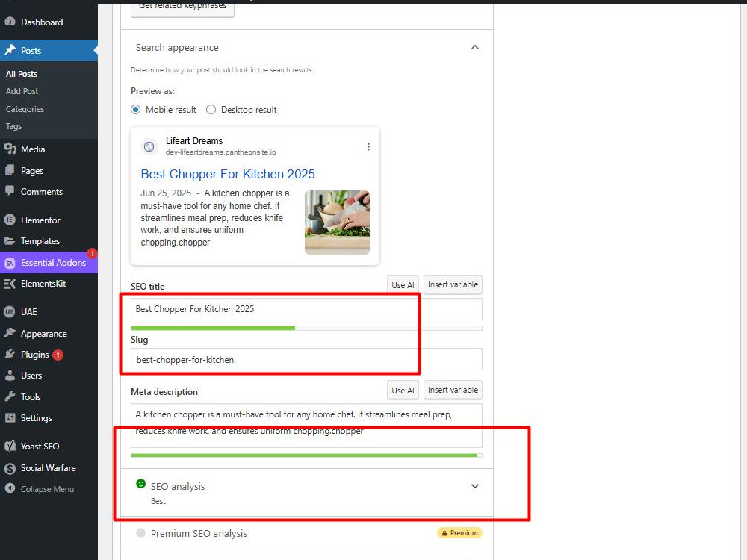This screenshot has width=747, height=560.
Task: Click the globe favicon in the search preview
Action: [x=149, y=146]
